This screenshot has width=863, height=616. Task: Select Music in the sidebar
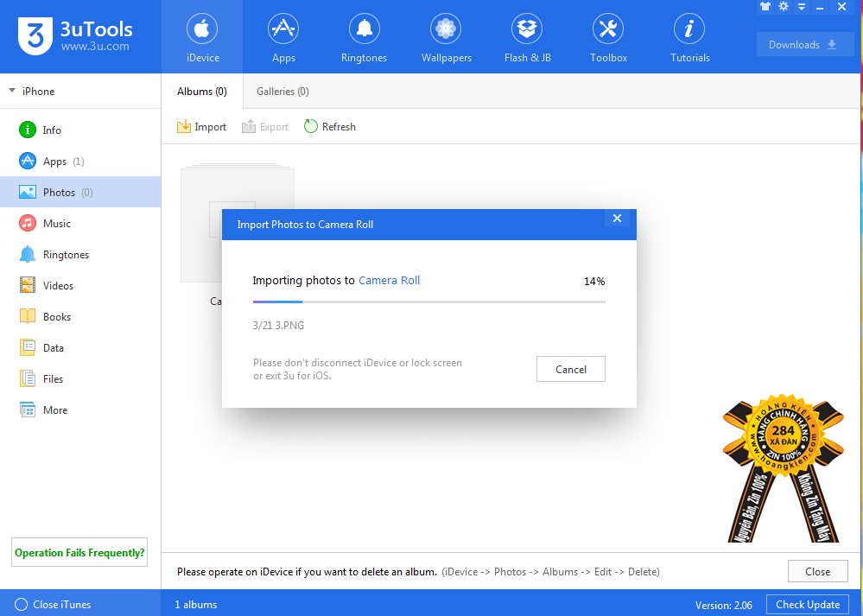pos(80,224)
